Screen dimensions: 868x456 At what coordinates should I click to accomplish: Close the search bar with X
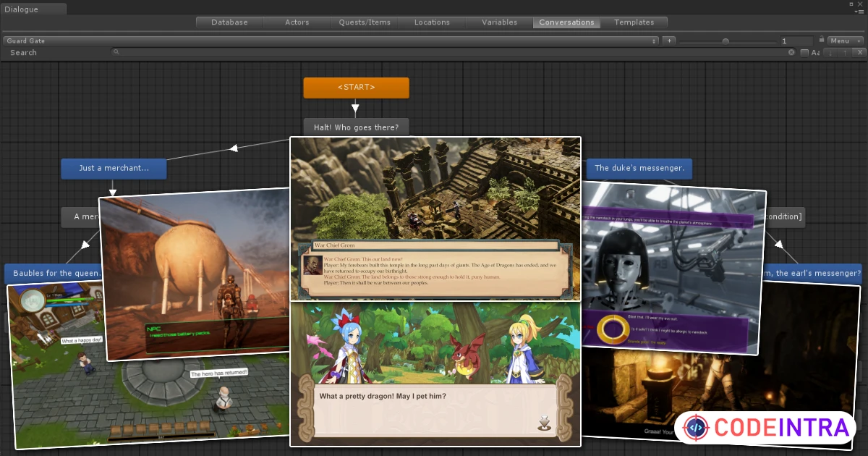(x=859, y=53)
